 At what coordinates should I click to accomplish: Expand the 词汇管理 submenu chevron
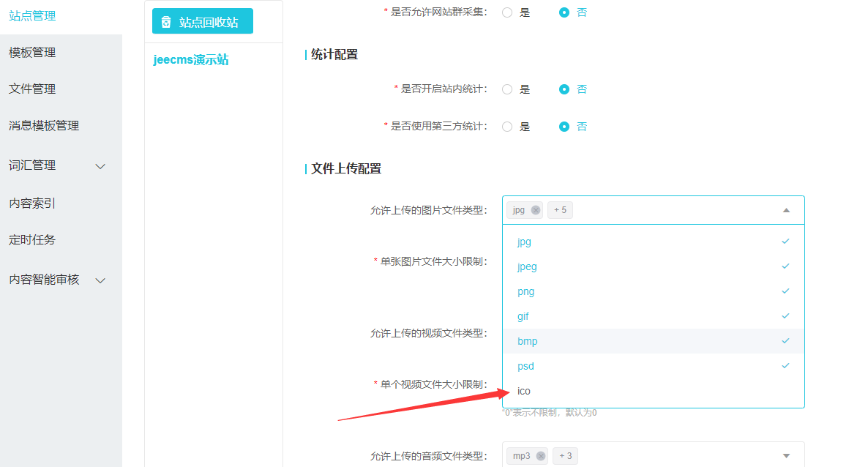[x=100, y=166]
